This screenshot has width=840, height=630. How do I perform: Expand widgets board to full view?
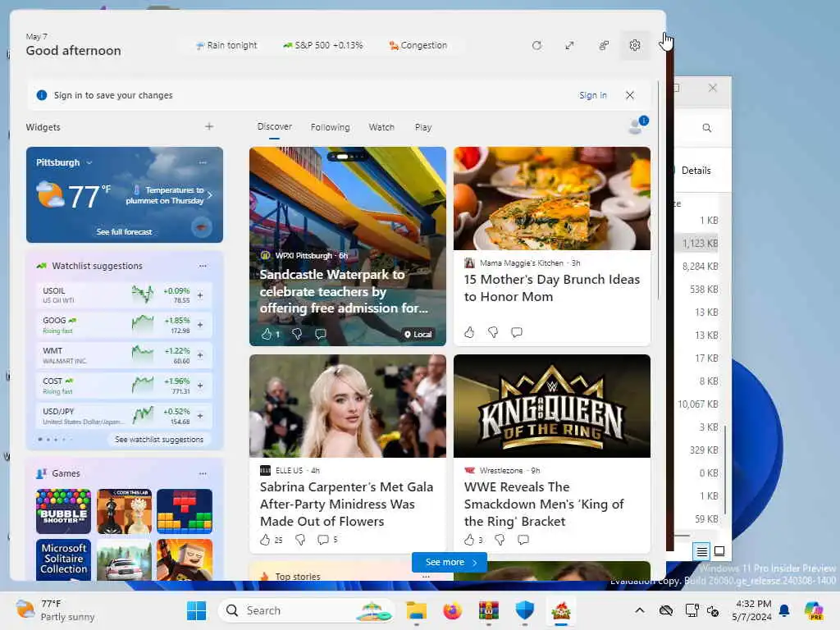point(569,46)
